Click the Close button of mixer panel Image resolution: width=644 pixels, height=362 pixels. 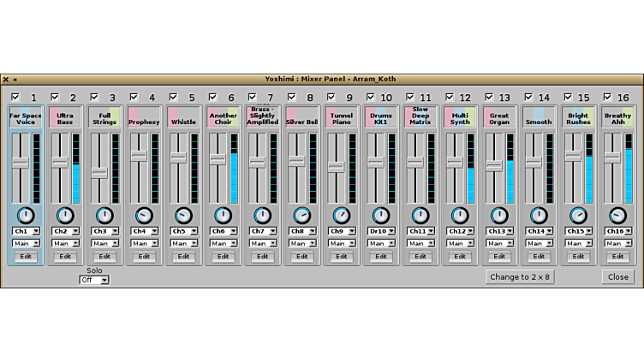618,277
